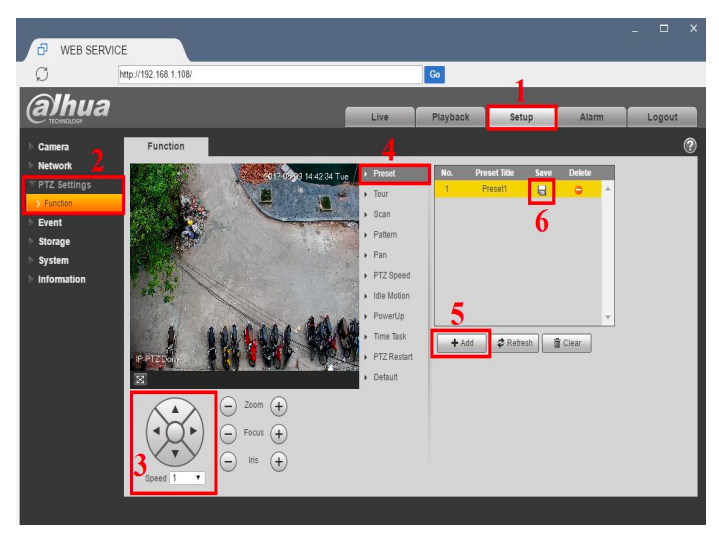This screenshot has width=719, height=550.
Task: Pan camera right with PTZ arrow
Action: [197, 433]
